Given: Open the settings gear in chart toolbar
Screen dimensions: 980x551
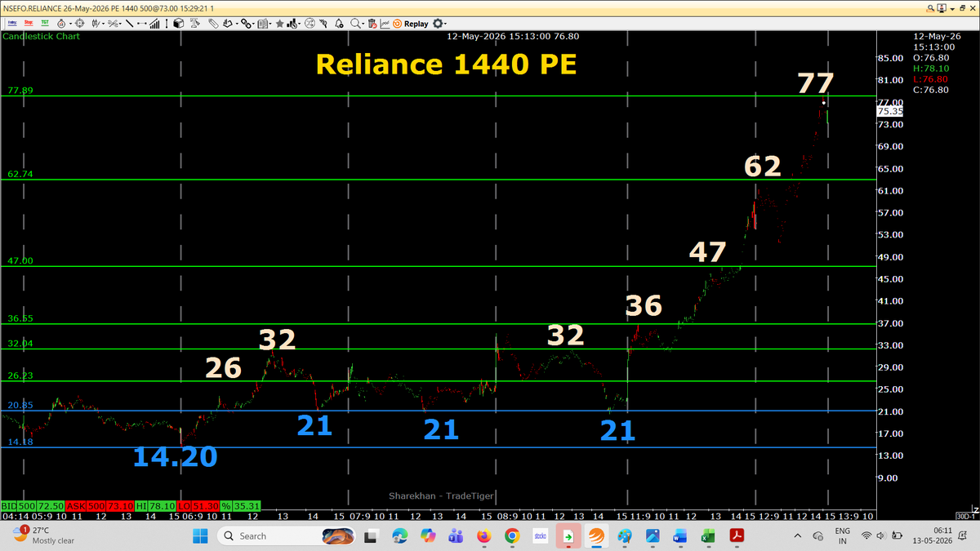Looking at the screenshot, I should tap(439, 24).
